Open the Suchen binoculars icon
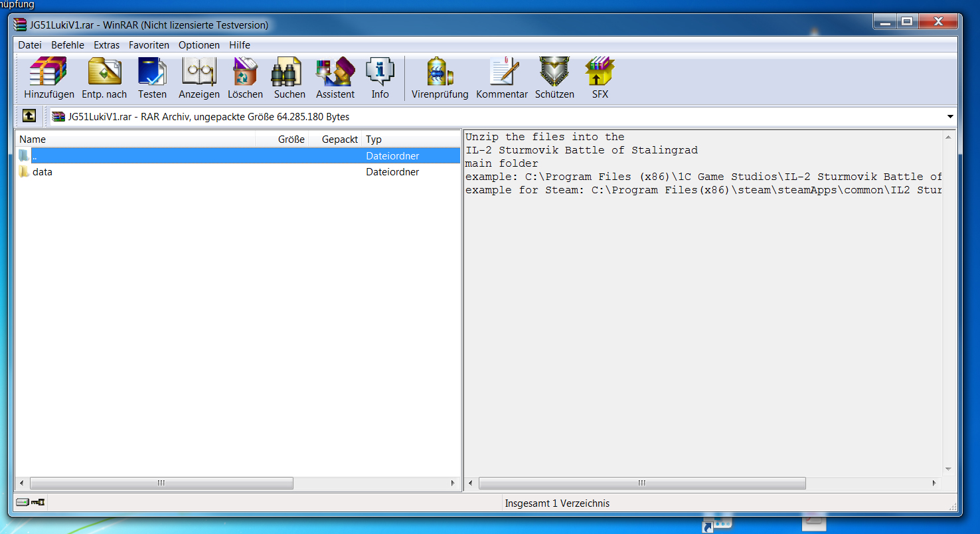This screenshot has height=534, width=980. (289, 78)
